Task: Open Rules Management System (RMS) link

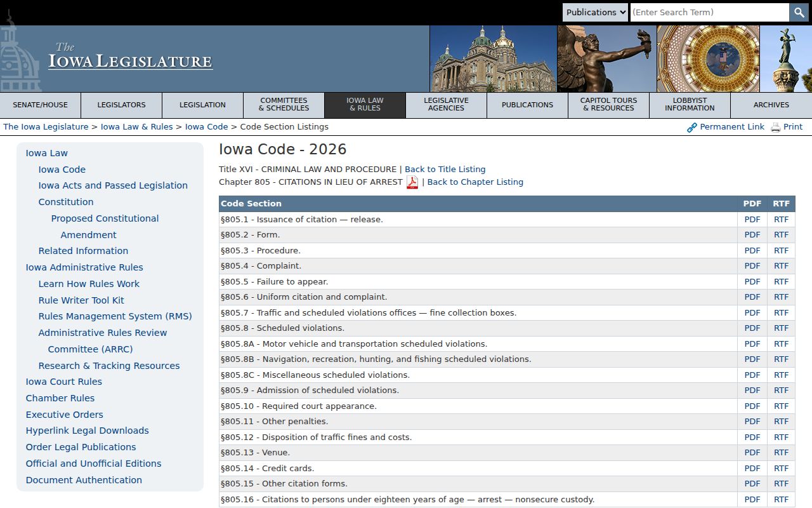Action: tap(115, 316)
